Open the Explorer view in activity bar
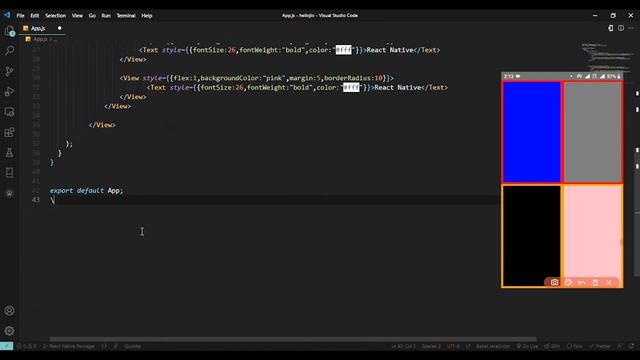 click(9, 31)
